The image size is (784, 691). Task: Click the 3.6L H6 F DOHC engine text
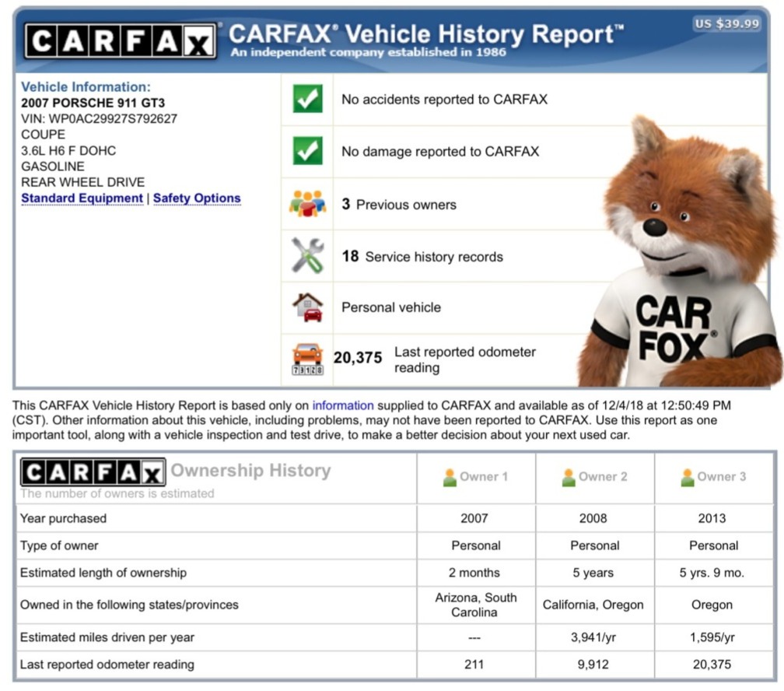[x=68, y=151]
